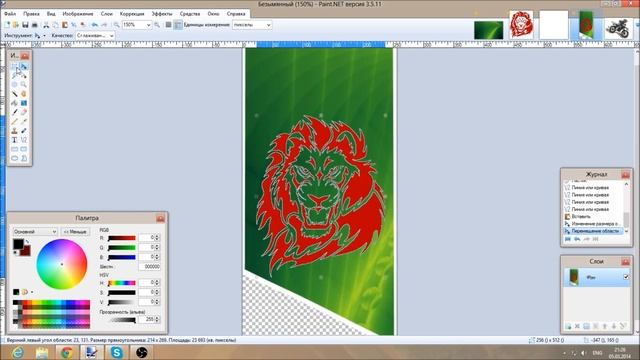Viewport: 640px width, 360px height.
Task: Select the Text tool
Action: (x=15, y=140)
